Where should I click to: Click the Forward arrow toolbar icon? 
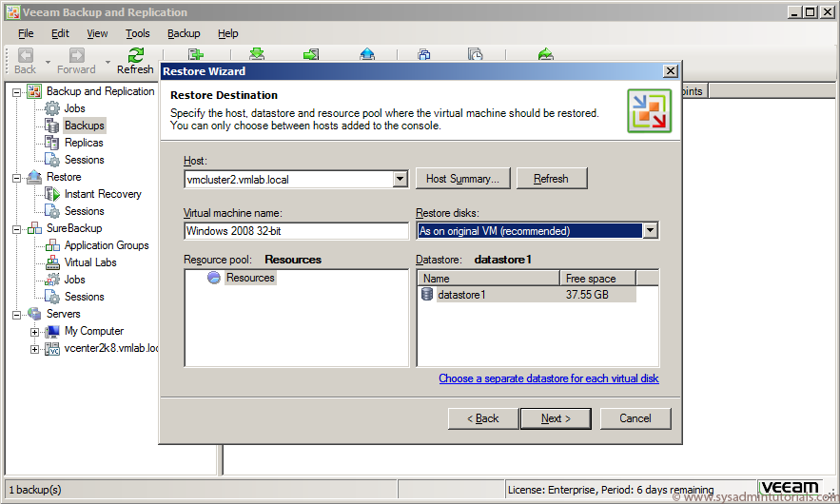click(x=77, y=55)
